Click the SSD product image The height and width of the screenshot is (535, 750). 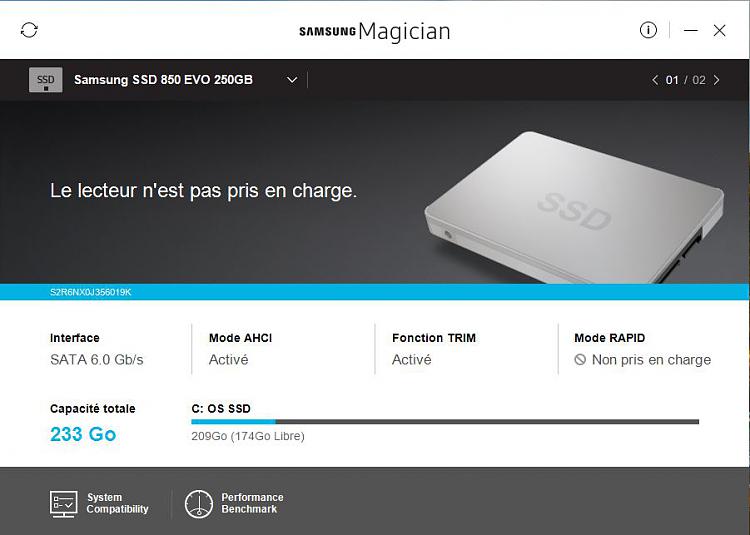(x=574, y=208)
